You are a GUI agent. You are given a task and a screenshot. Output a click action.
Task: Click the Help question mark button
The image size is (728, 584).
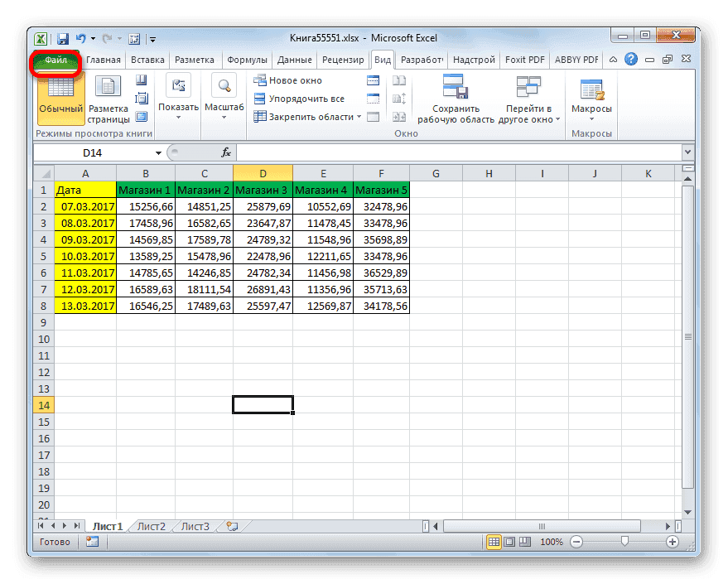[630, 59]
